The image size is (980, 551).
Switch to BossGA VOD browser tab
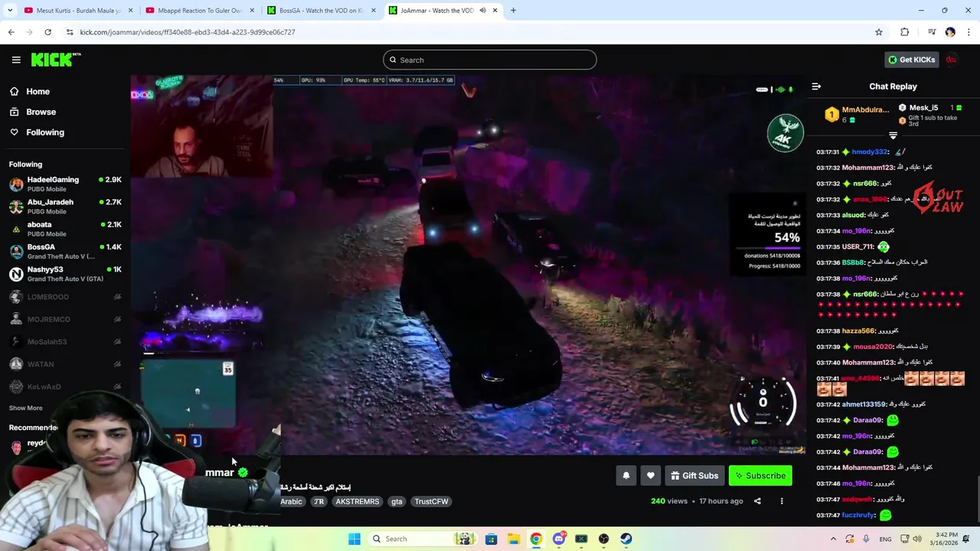[x=320, y=10]
